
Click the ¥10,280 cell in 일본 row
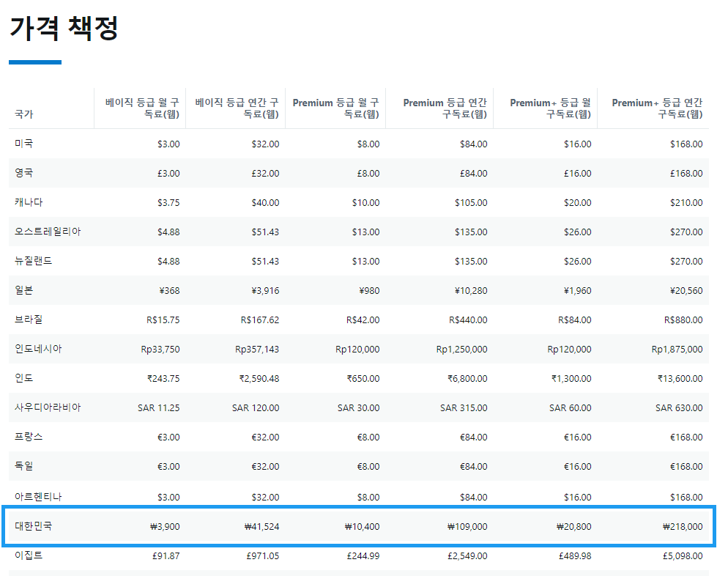pyautogui.click(x=471, y=290)
